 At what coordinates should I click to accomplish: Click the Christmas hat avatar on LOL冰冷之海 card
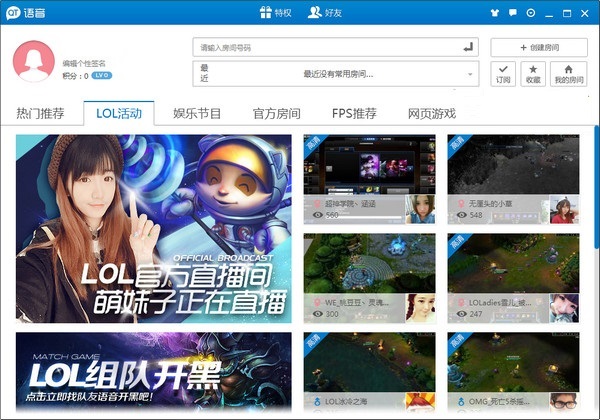coord(420,403)
